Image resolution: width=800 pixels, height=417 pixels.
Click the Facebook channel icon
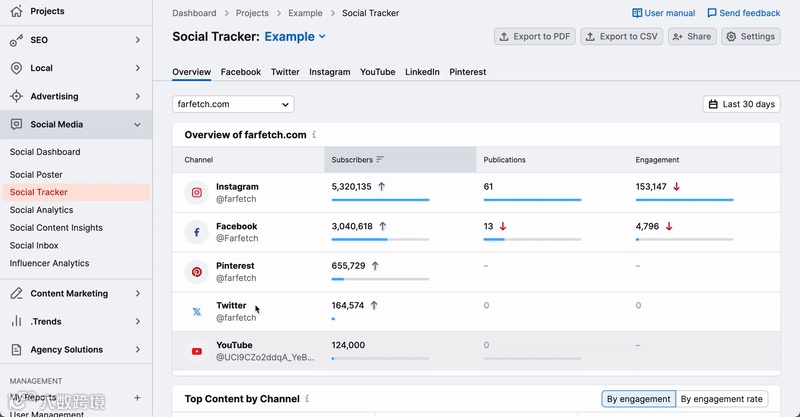coord(197,233)
